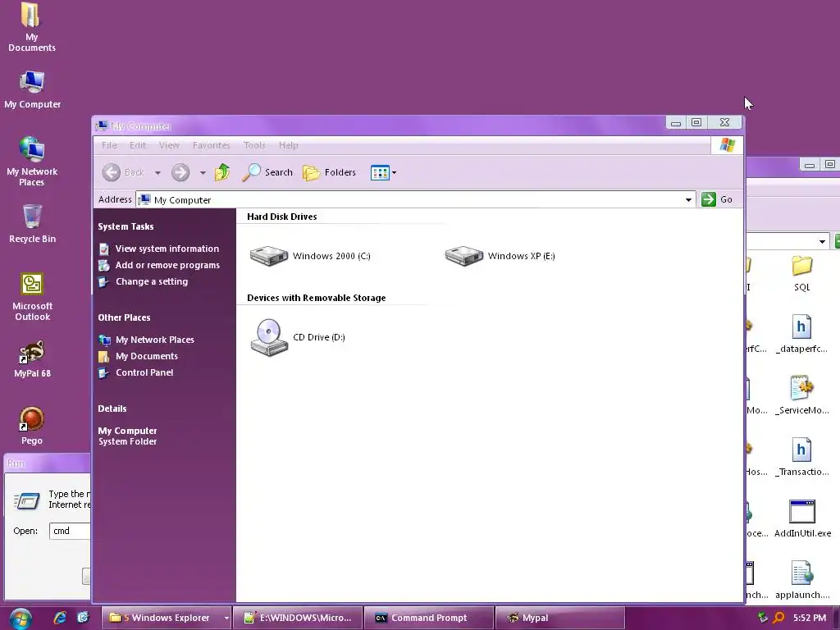Open the View menu

pos(169,145)
